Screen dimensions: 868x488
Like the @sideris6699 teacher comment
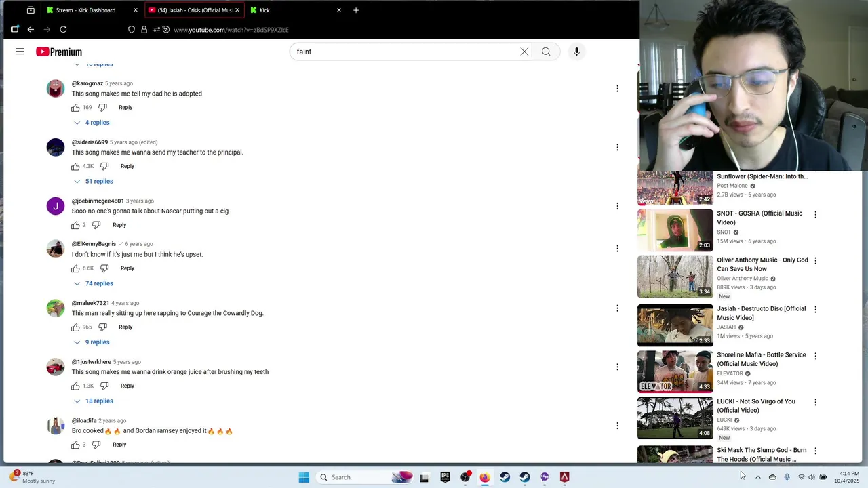tap(75, 166)
